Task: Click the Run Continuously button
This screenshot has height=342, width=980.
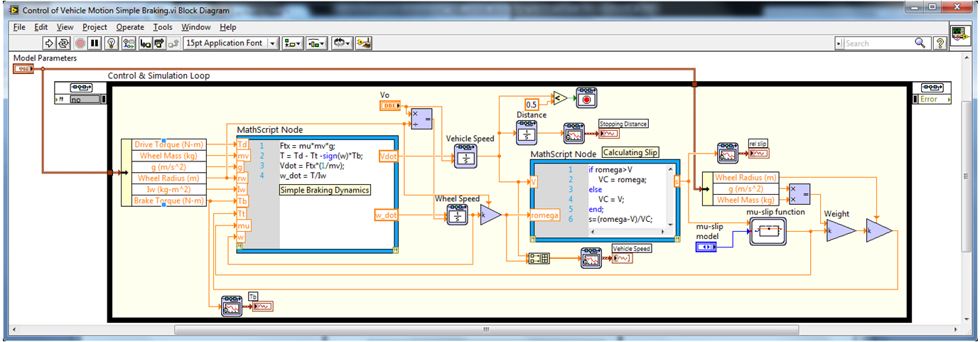Action: 65,43
